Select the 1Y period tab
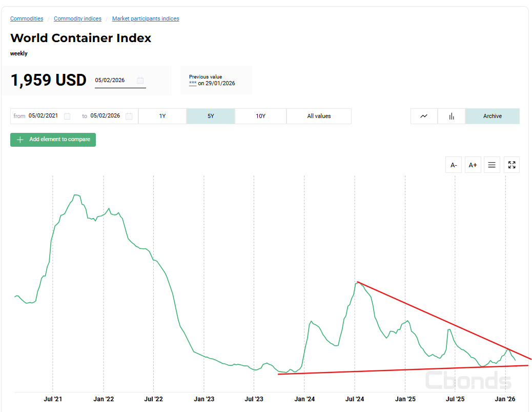The height and width of the screenshot is (412, 532). click(x=162, y=116)
